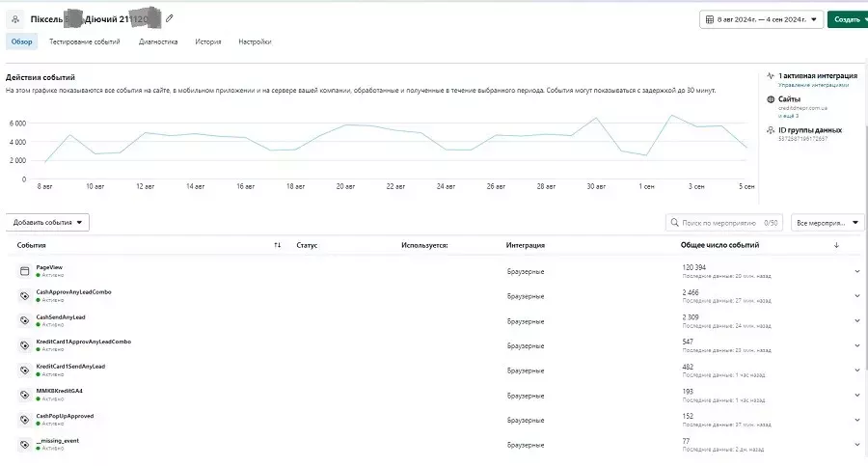Click the Браузерные integration cell for PageView

click(526, 271)
